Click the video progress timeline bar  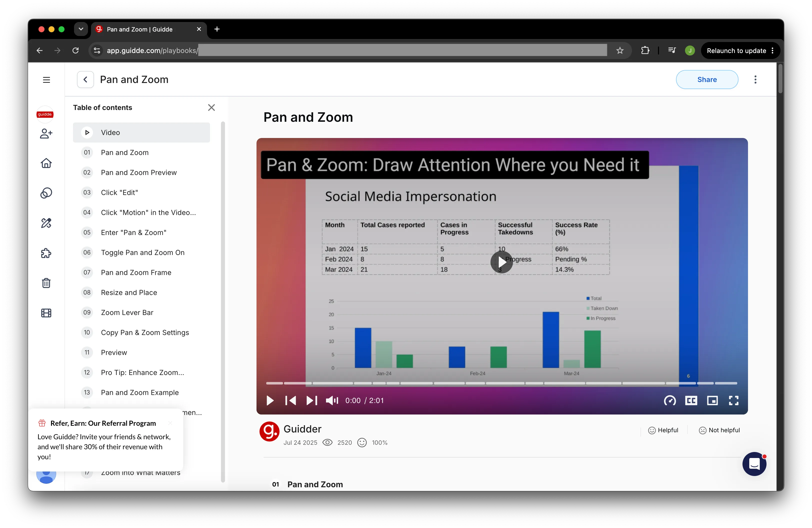pyautogui.click(x=501, y=383)
